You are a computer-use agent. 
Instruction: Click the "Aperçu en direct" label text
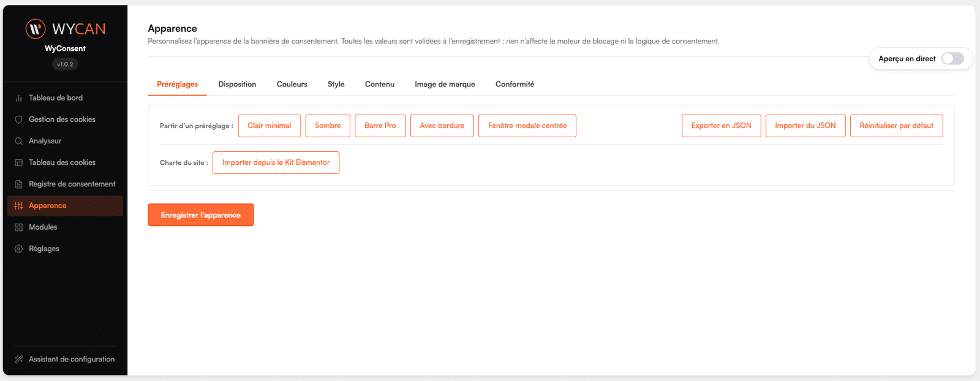(x=907, y=59)
